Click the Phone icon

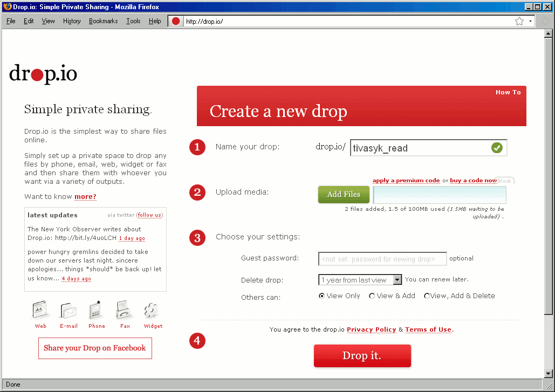click(95, 310)
